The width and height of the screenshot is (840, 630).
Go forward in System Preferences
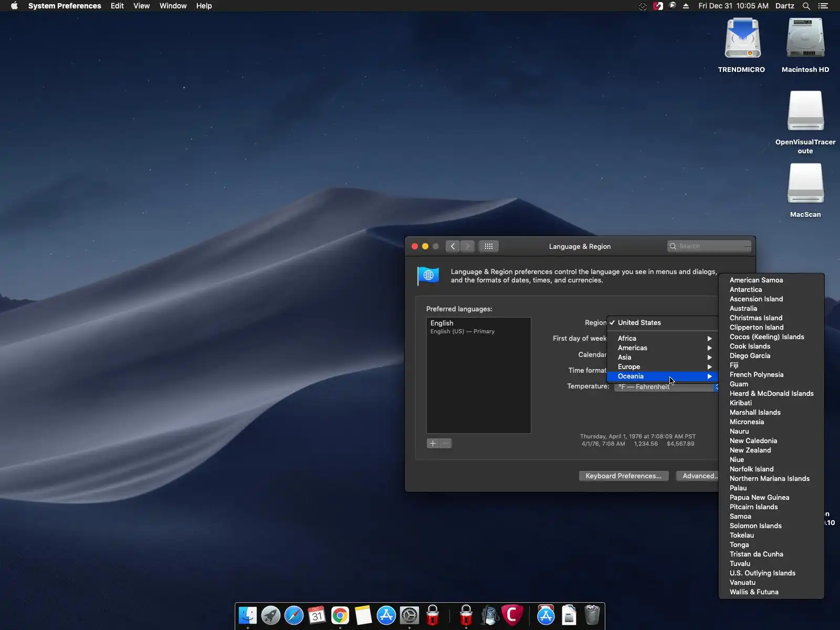[x=467, y=246]
